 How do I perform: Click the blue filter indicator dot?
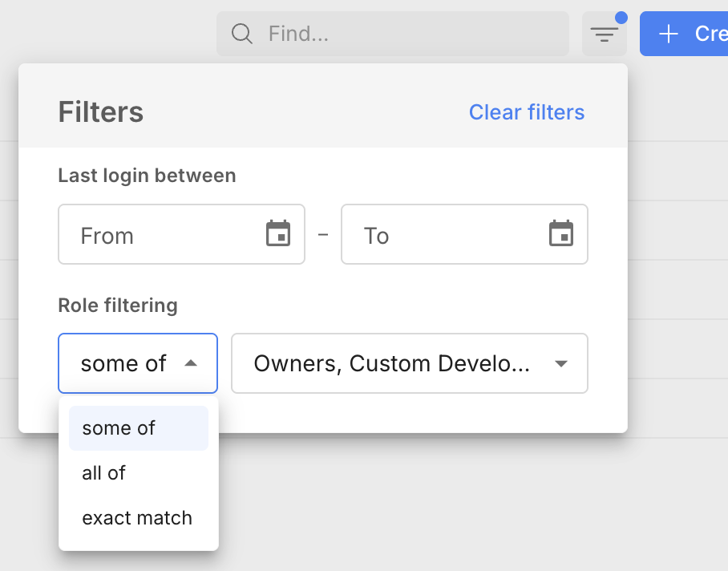(621, 18)
